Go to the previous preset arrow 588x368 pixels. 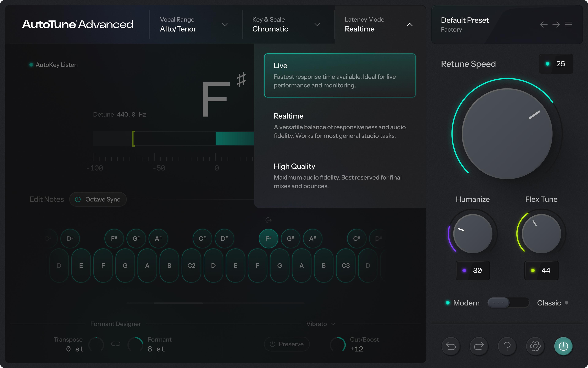[x=544, y=25]
